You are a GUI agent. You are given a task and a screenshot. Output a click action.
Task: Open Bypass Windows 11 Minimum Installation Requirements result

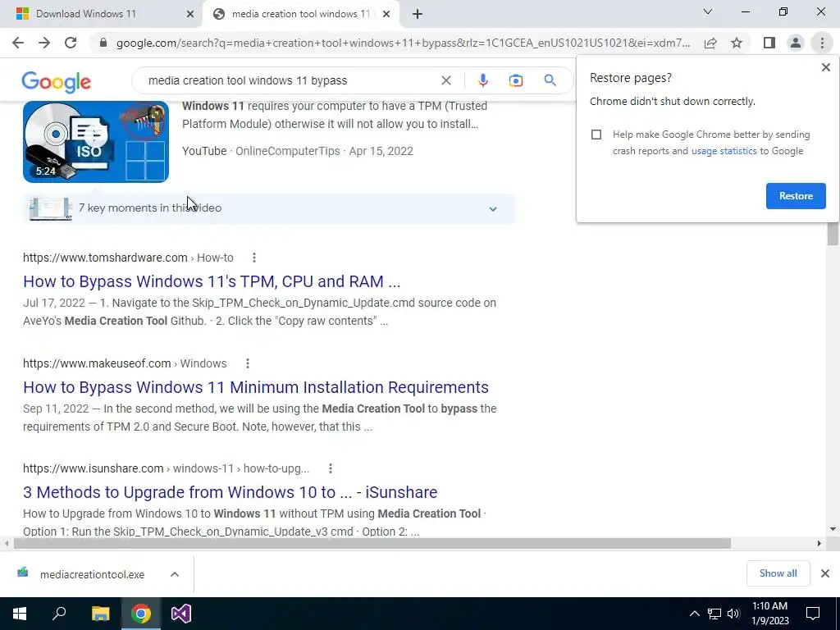click(x=256, y=387)
